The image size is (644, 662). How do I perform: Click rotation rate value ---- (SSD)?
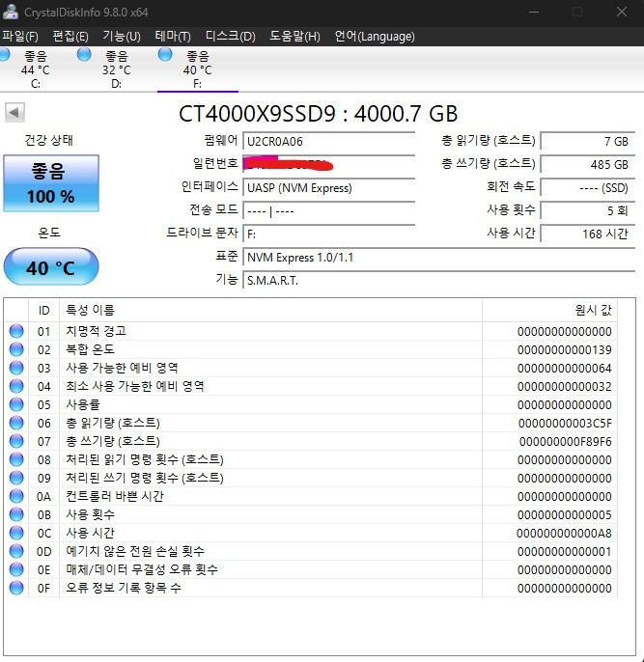click(x=588, y=188)
